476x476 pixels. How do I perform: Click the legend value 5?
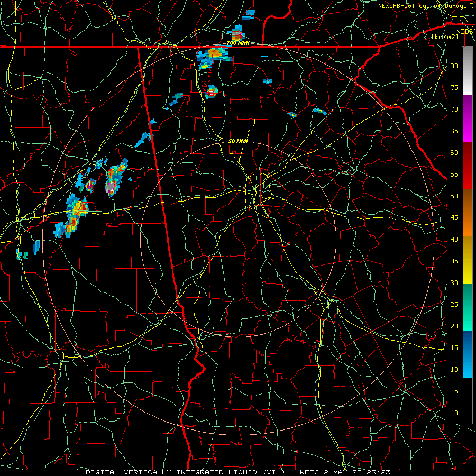(x=456, y=391)
